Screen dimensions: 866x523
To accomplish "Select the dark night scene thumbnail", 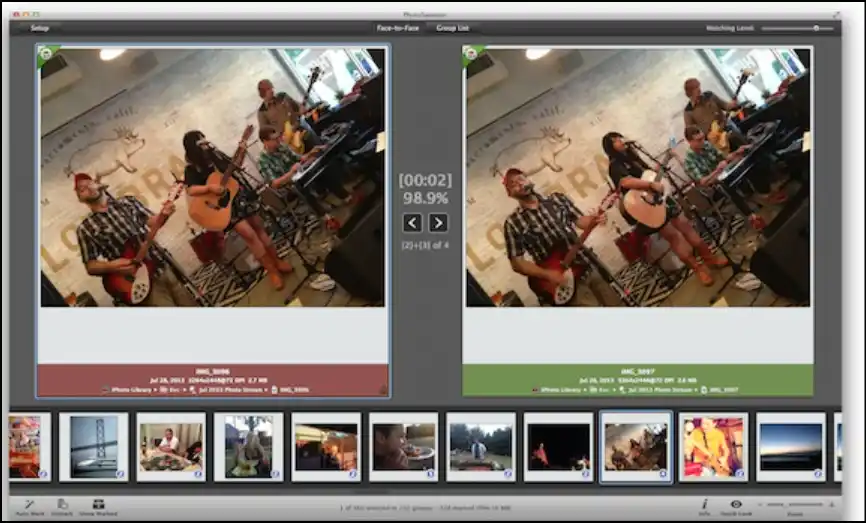I will coord(558,447).
